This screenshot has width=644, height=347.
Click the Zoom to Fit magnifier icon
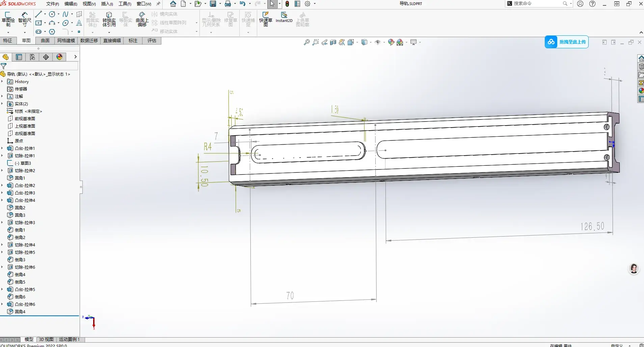[x=306, y=42]
